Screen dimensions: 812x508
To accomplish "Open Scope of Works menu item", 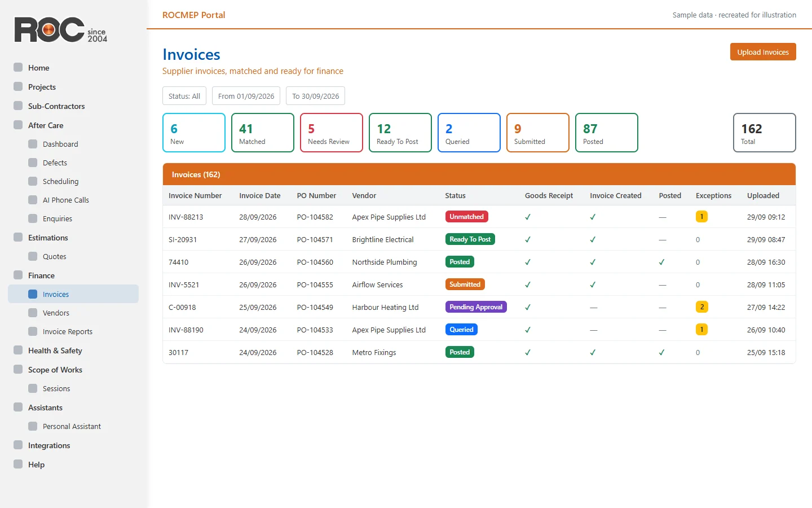I will click(x=73, y=370).
